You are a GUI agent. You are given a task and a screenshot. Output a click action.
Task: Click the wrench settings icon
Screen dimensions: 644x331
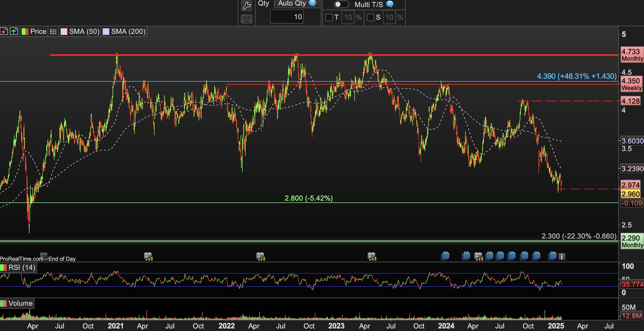(x=246, y=6)
